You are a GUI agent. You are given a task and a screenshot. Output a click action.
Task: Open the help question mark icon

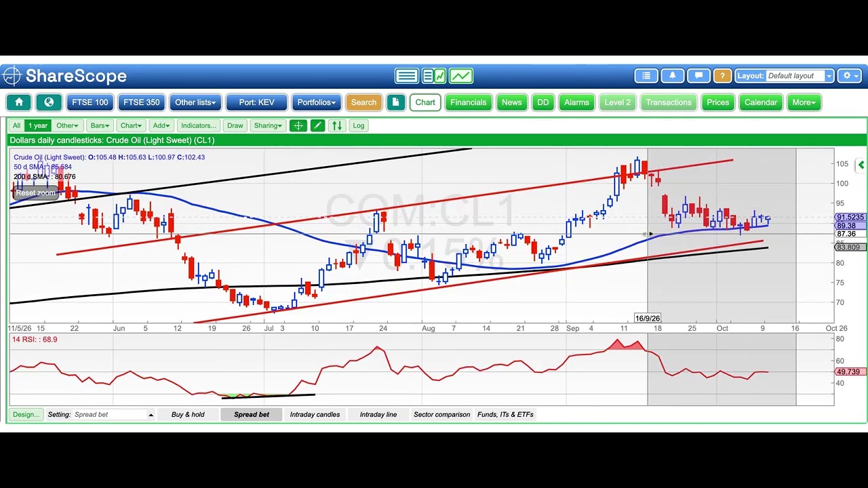coord(722,76)
